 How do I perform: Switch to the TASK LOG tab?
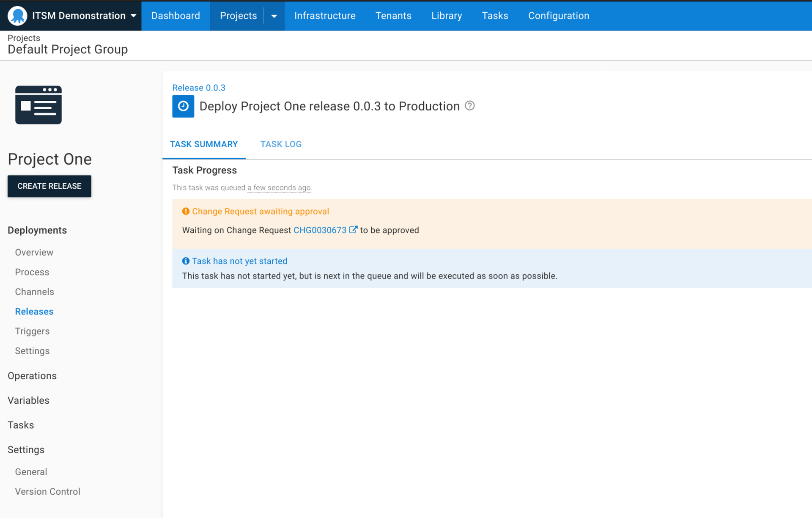281,144
